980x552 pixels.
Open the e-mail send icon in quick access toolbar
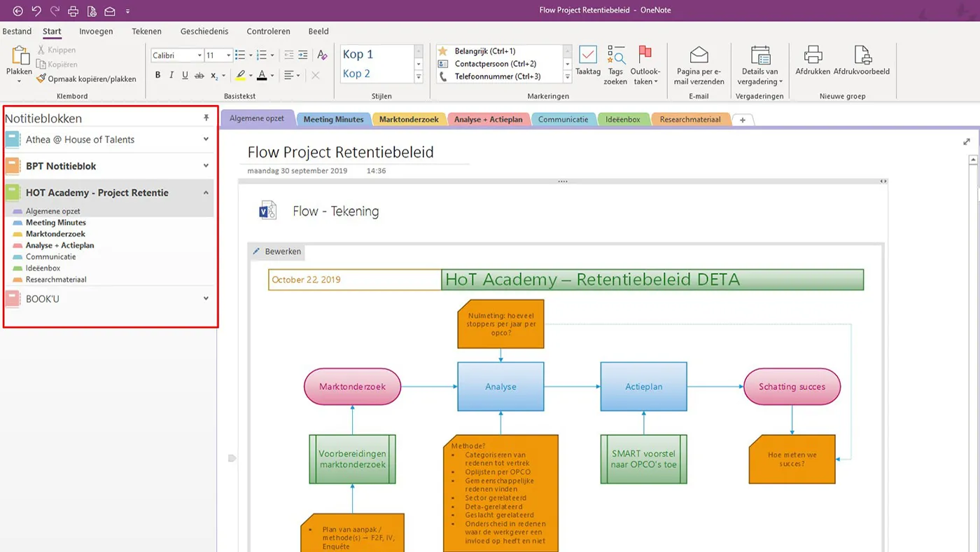click(x=108, y=11)
